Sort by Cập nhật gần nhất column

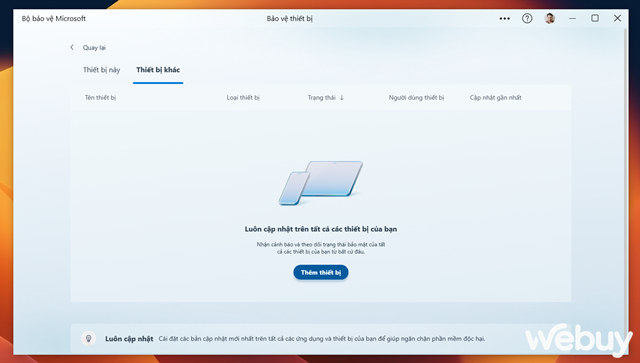496,98
